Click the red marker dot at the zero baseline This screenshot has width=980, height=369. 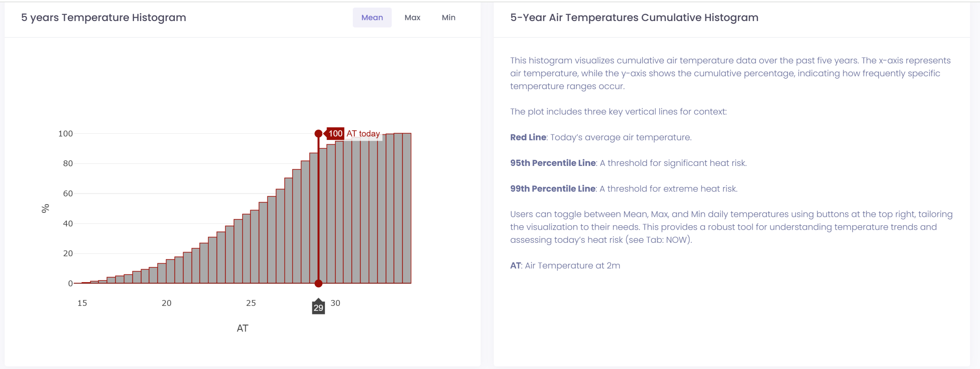click(x=318, y=283)
